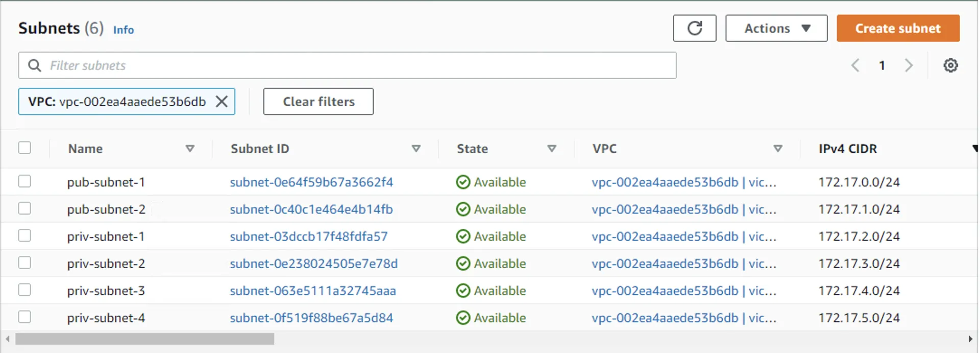Click the search magnifier icon in filter box
The height and width of the screenshot is (353, 980).
pyautogui.click(x=35, y=65)
